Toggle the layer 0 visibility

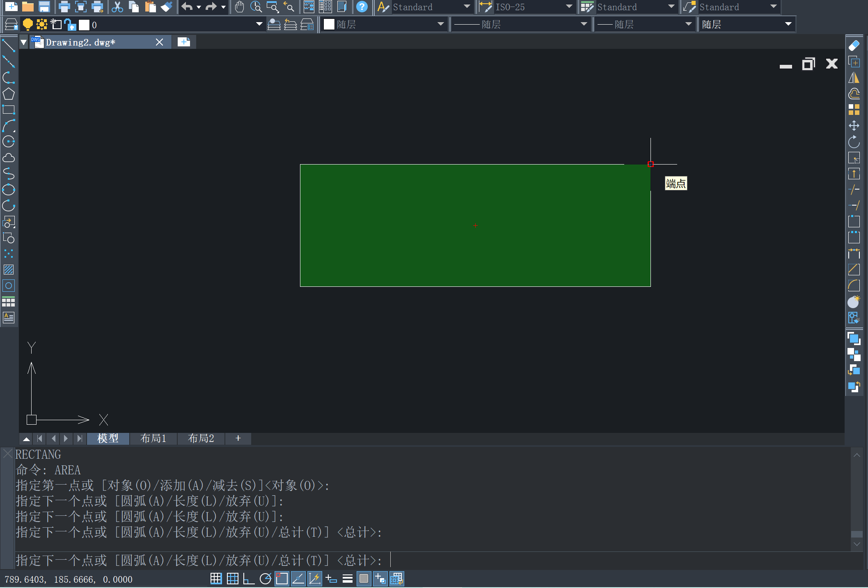27,25
